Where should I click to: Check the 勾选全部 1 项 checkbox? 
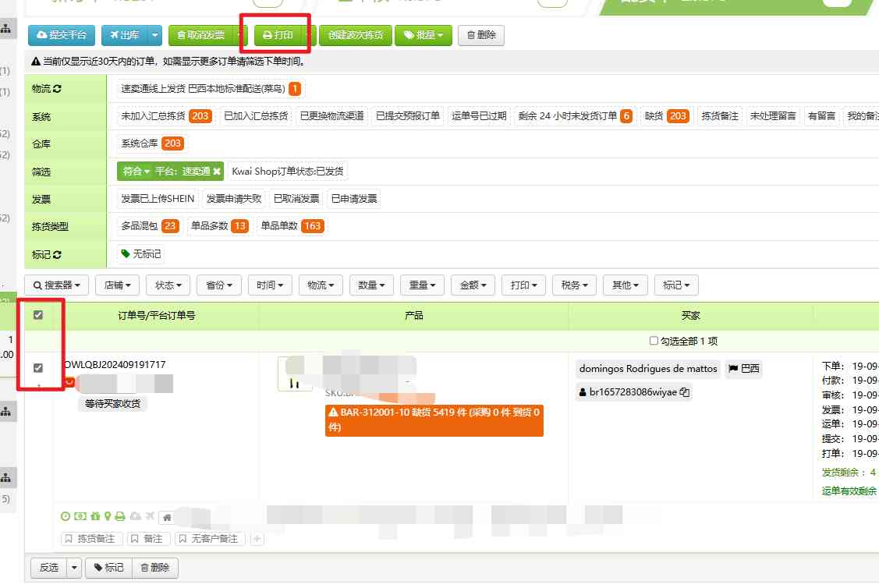click(654, 341)
